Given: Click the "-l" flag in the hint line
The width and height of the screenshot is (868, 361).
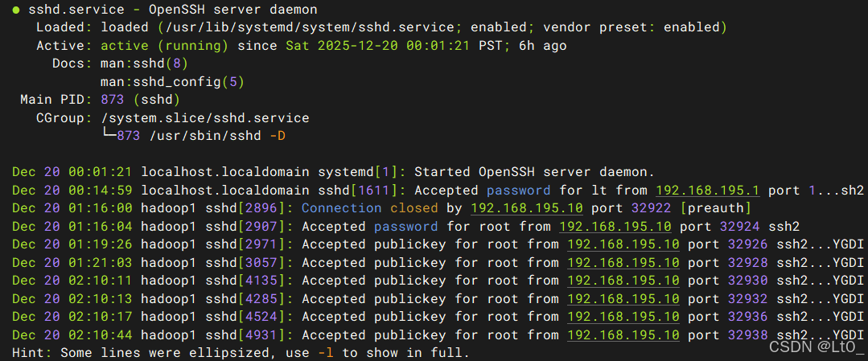Looking at the screenshot, I should pyautogui.click(x=326, y=353).
